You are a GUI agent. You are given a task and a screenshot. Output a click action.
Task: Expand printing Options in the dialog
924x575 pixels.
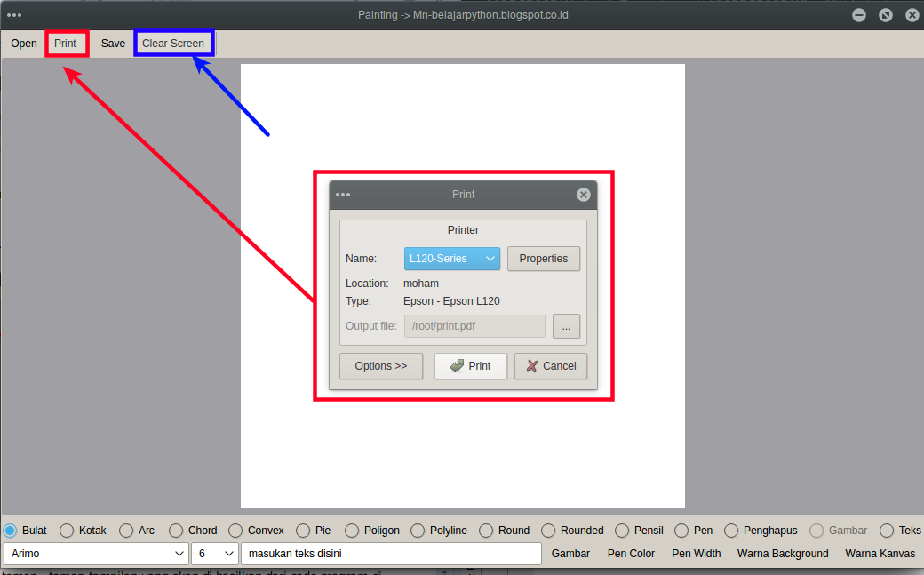[x=380, y=365]
